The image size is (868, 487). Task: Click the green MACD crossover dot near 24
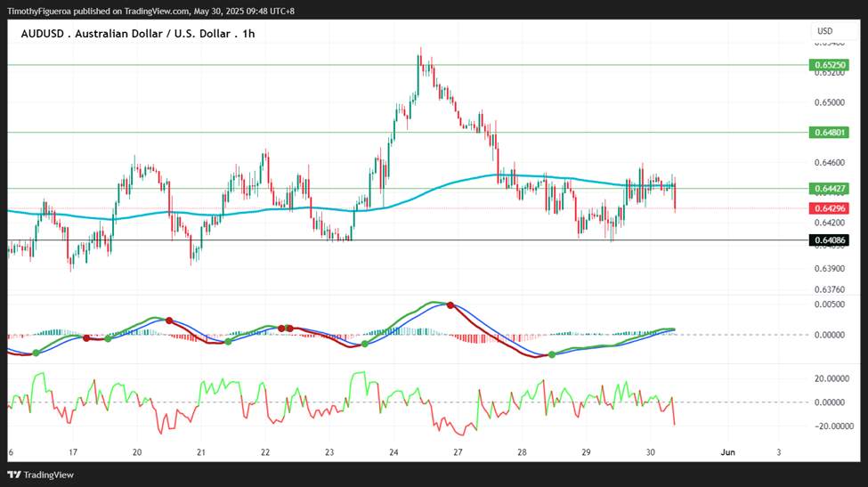click(x=365, y=345)
